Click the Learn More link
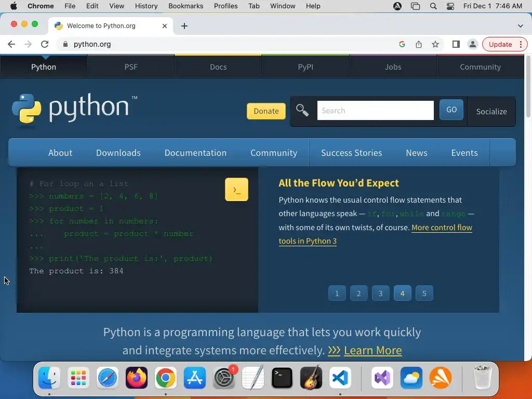532x399 pixels. click(x=373, y=350)
